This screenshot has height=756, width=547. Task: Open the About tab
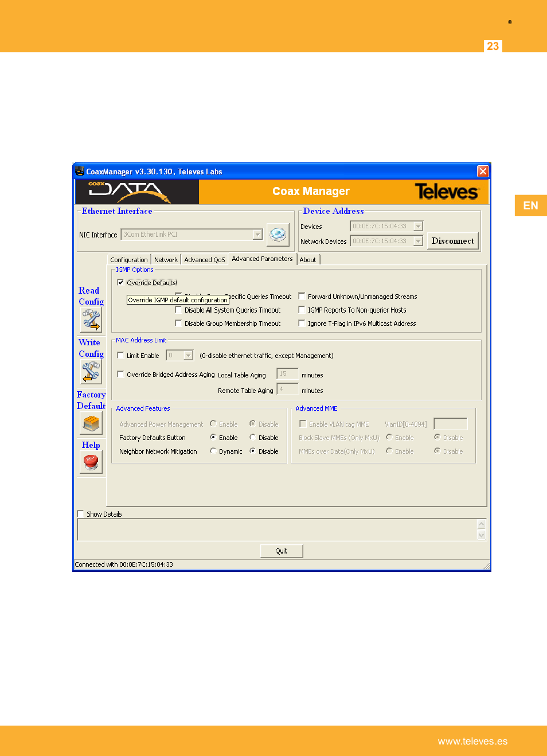pos(308,260)
